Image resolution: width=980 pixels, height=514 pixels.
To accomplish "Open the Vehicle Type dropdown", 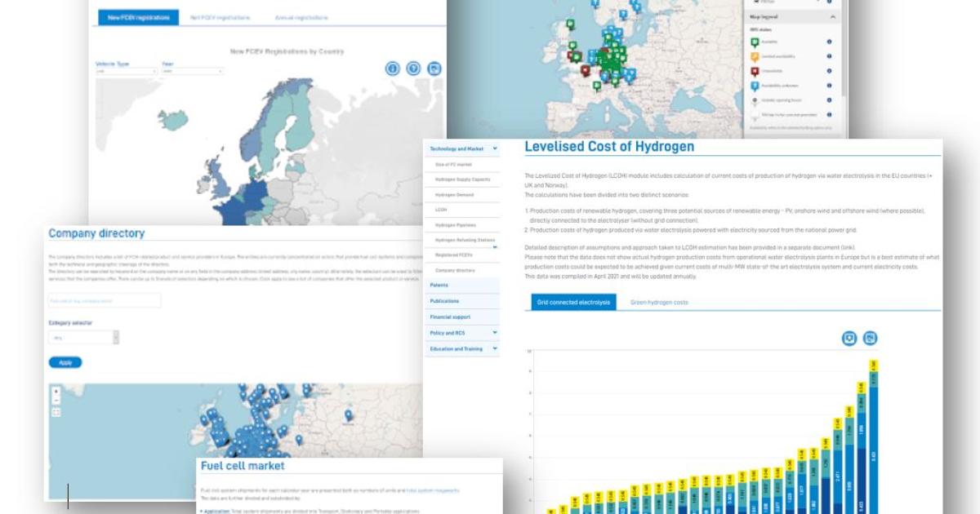I will [x=126, y=72].
